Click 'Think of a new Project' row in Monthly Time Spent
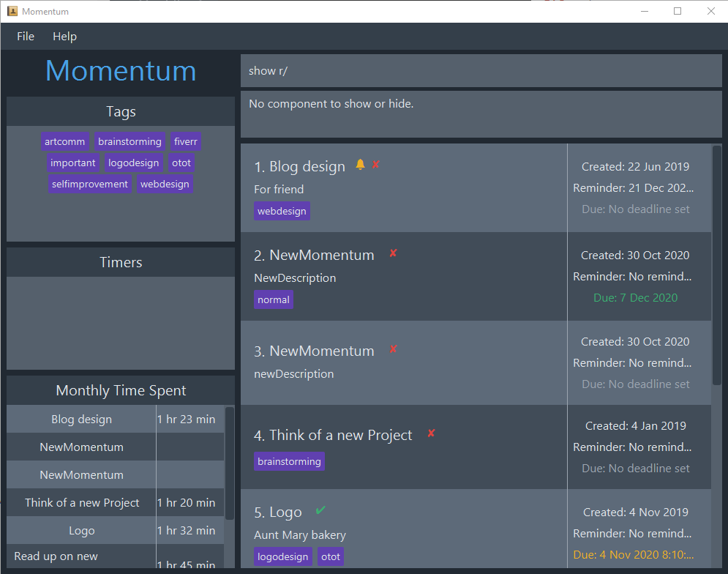Screen dimensions: 728x574 (x=115, y=502)
